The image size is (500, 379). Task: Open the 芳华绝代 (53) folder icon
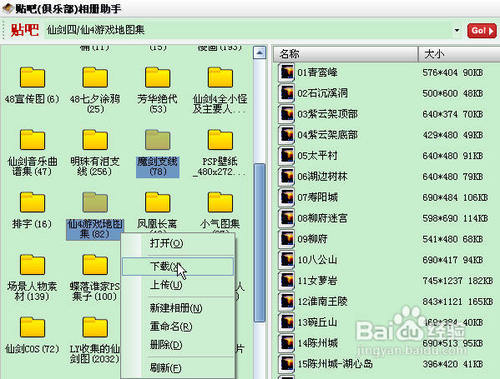coord(158,77)
